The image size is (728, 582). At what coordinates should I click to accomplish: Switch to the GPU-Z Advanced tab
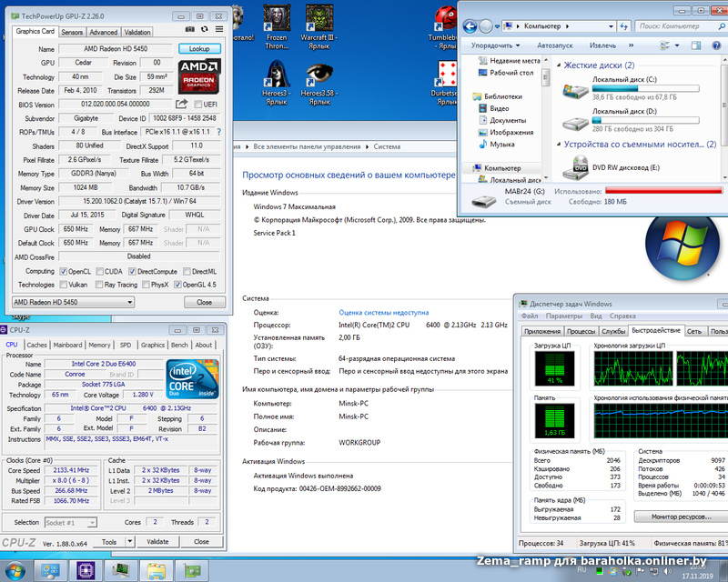point(104,32)
